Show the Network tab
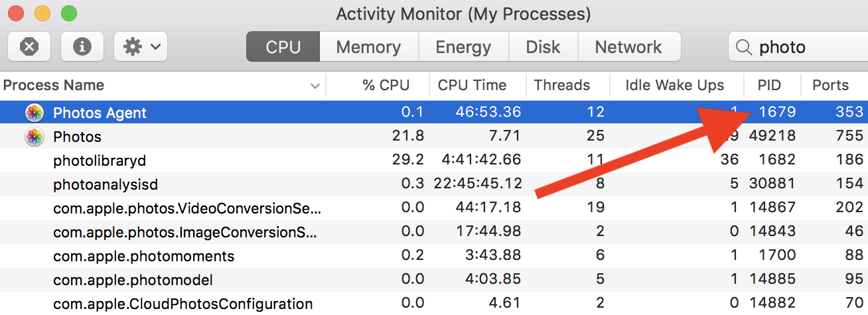This screenshot has width=868, height=315. (628, 47)
